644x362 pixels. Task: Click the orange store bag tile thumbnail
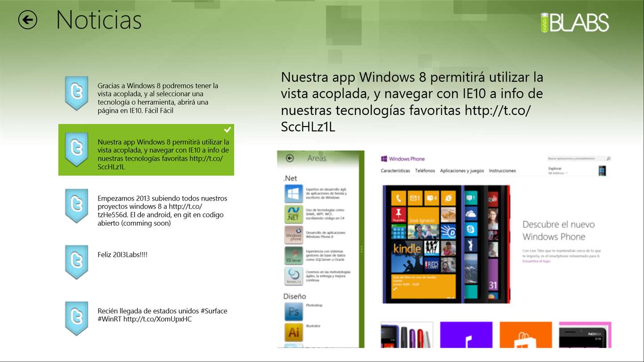click(525, 335)
